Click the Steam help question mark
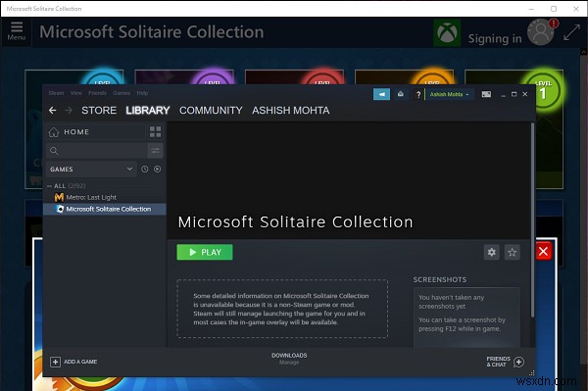The height and width of the screenshot is (391, 588). (x=418, y=94)
